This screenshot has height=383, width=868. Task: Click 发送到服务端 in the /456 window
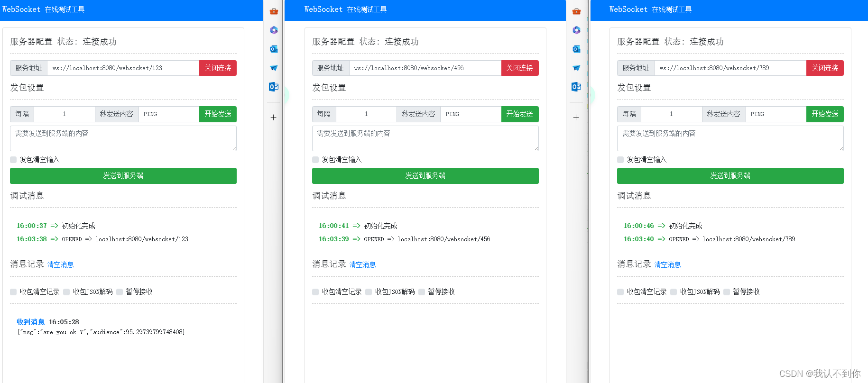[425, 176]
